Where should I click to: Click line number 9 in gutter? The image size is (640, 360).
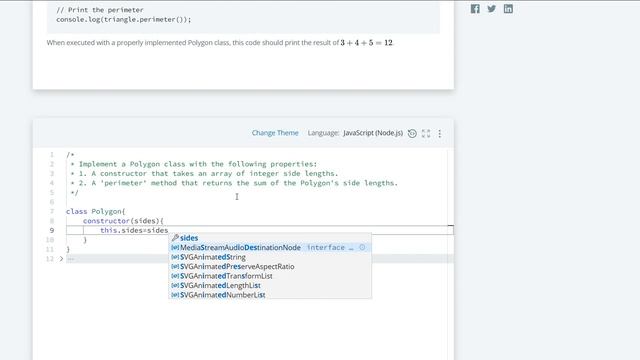[52, 231]
